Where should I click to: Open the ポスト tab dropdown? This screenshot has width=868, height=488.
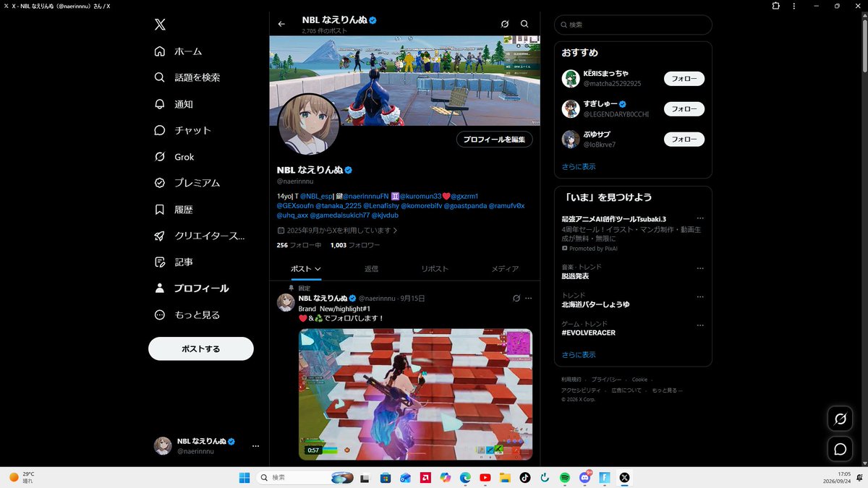306,269
